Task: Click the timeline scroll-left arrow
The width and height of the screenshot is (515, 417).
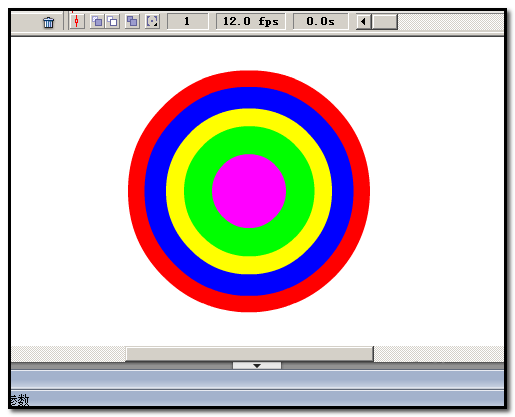Action: pyautogui.click(x=363, y=22)
